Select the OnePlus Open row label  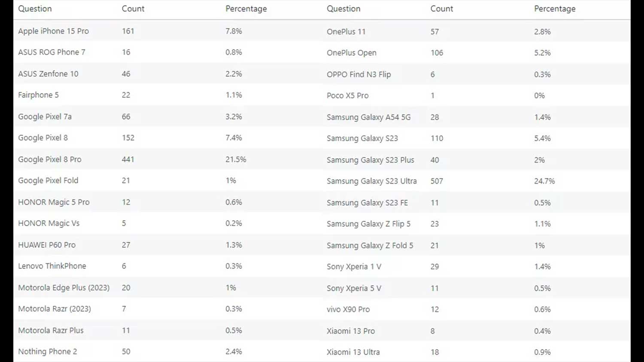(x=351, y=53)
